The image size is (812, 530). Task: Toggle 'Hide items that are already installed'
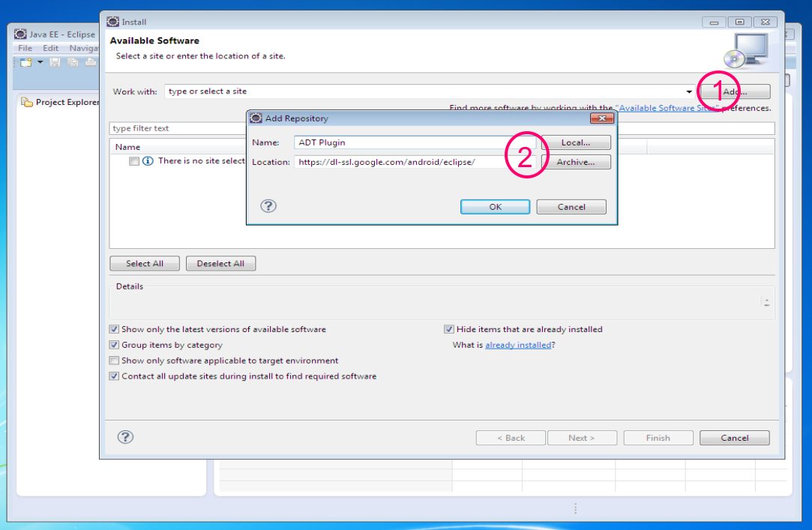coord(449,329)
